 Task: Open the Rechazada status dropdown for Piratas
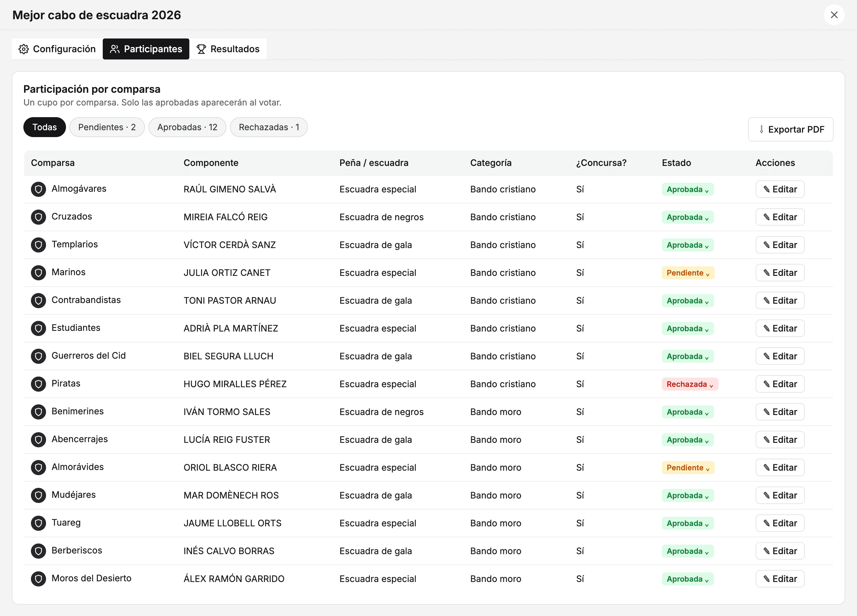690,384
